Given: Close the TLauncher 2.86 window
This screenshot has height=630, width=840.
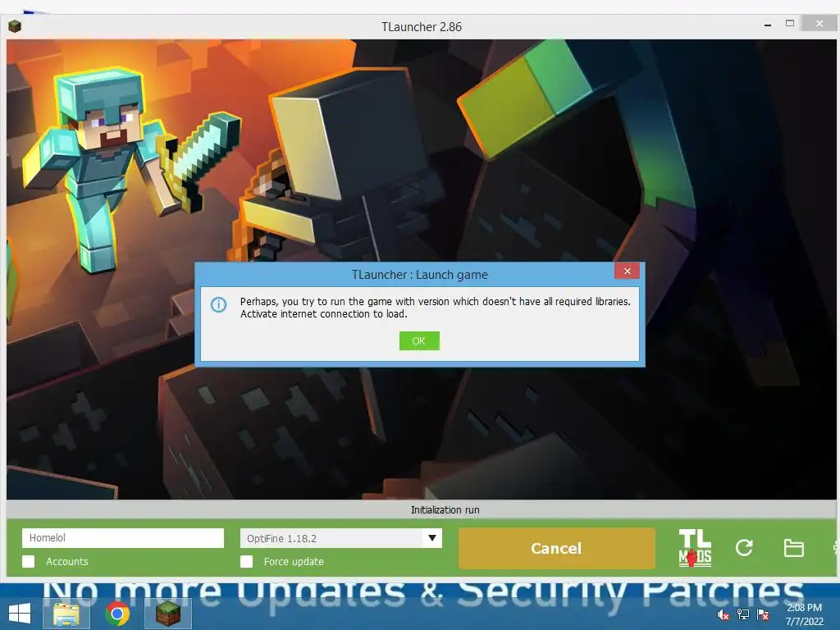Looking at the screenshot, I should 819,24.
